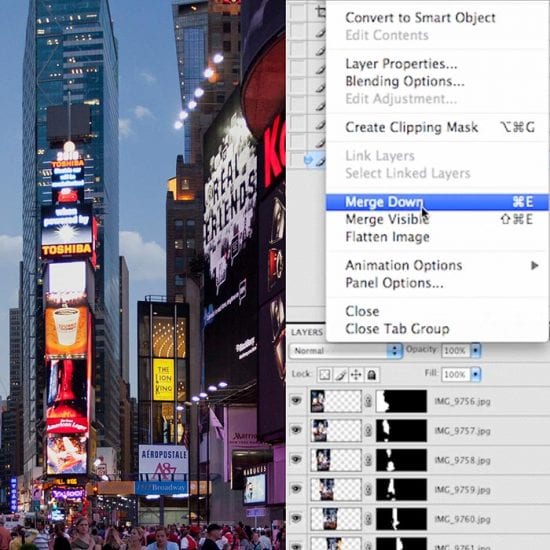Toggle mask link icon on IMG_9760.jpg layer
The image size is (550, 550).
point(368,519)
